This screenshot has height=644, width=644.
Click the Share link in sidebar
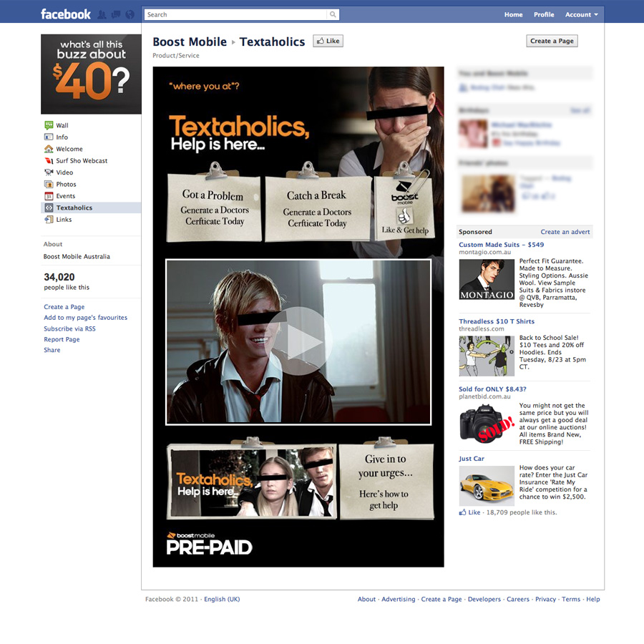[x=52, y=350]
